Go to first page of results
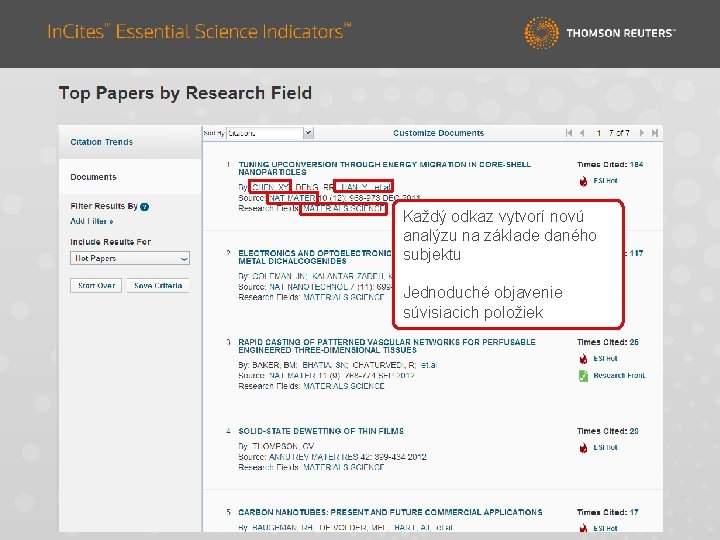The image size is (720, 540). (x=569, y=133)
